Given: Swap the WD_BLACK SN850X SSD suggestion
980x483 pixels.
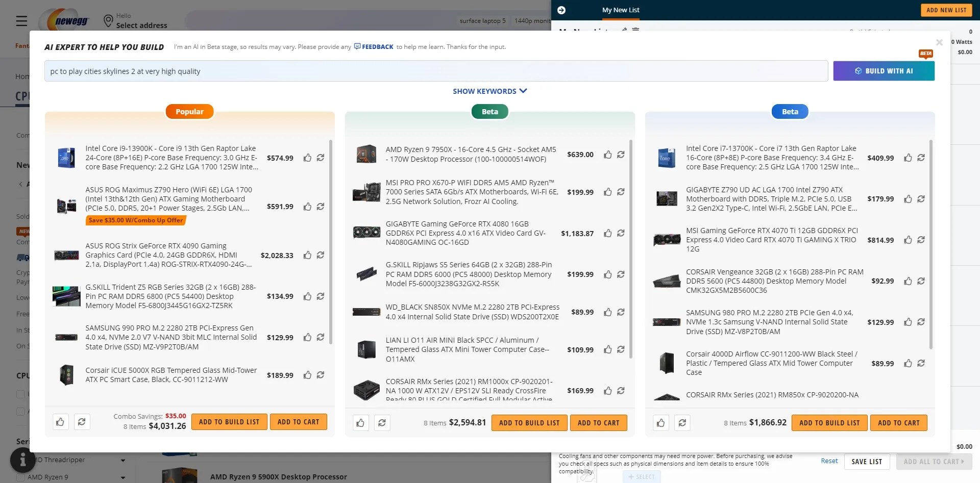Looking at the screenshot, I should 621,312.
